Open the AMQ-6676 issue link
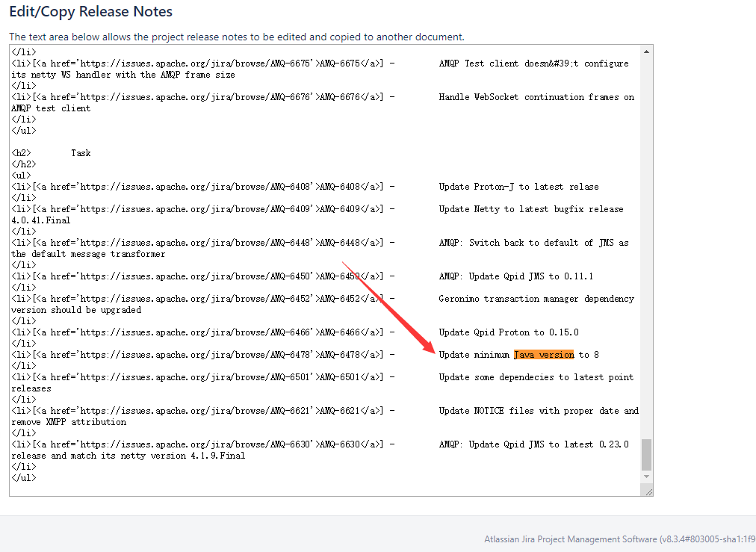Image resolution: width=756 pixels, height=552 pixels. pyautogui.click(x=338, y=96)
